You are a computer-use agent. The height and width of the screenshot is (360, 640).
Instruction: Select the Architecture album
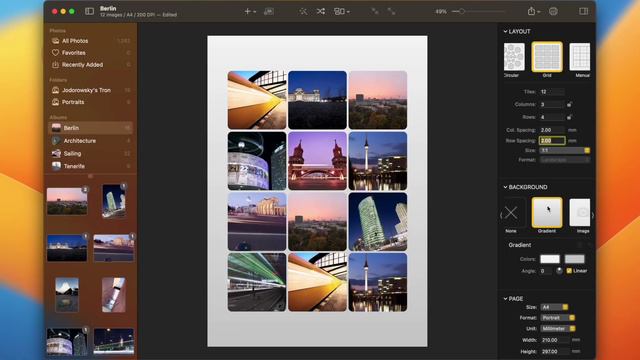(x=90, y=141)
